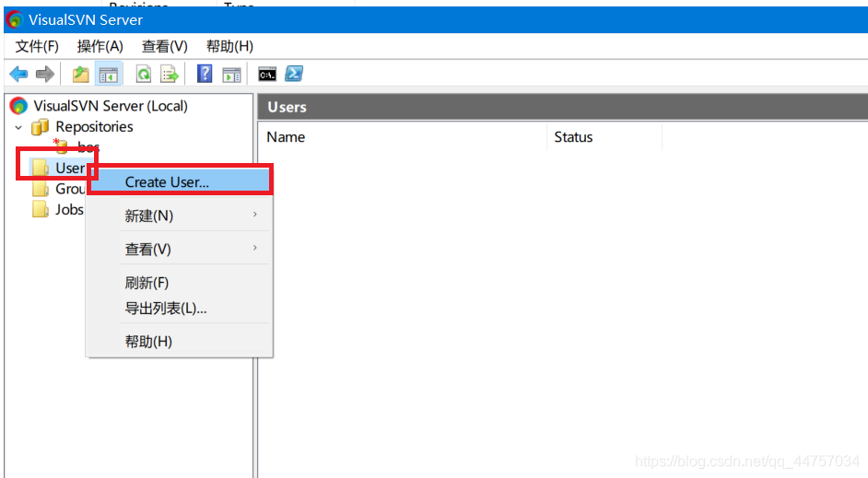Open the 操作(A) menu

click(x=100, y=46)
